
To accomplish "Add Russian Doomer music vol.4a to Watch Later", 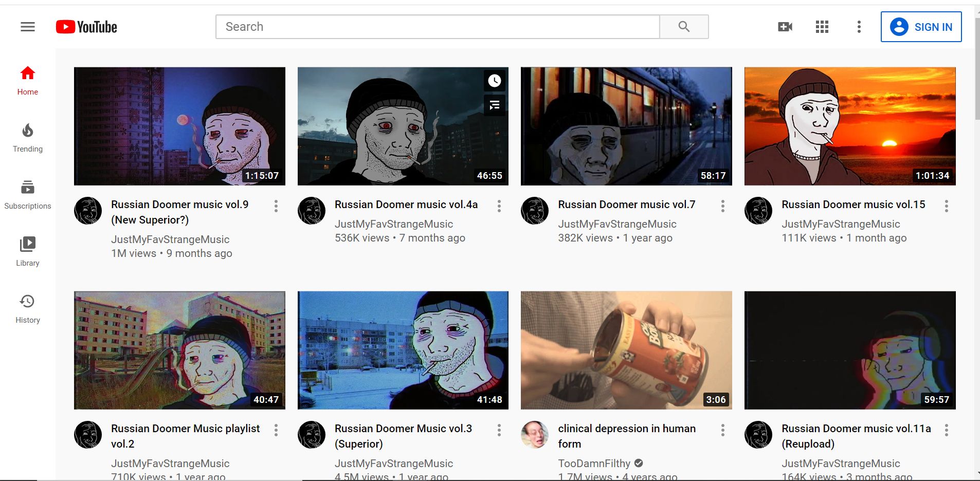I will click(494, 81).
